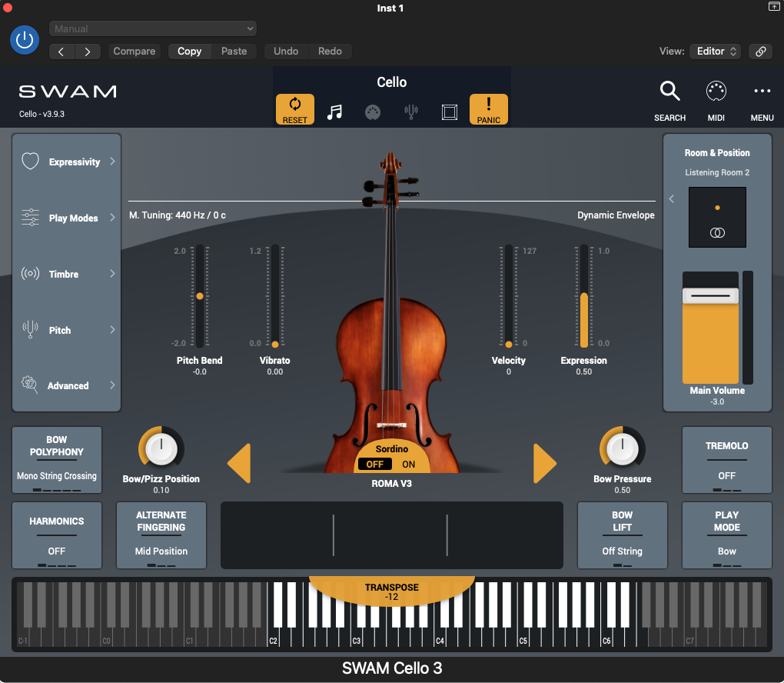Collapse Room & Position panel chevron
The width and height of the screenshot is (784, 683).
tap(672, 199)
